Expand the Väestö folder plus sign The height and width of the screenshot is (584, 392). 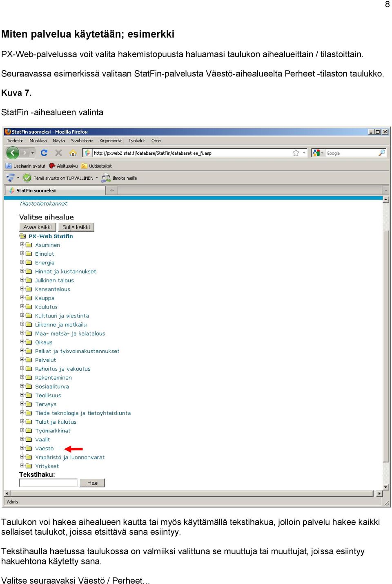tap(22, 448)
